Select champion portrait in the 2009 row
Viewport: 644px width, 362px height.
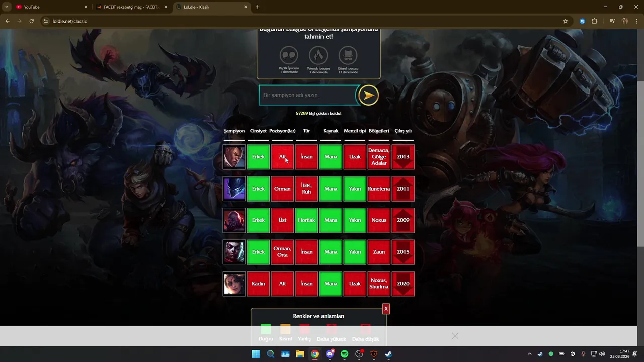[x=234, y=220]
